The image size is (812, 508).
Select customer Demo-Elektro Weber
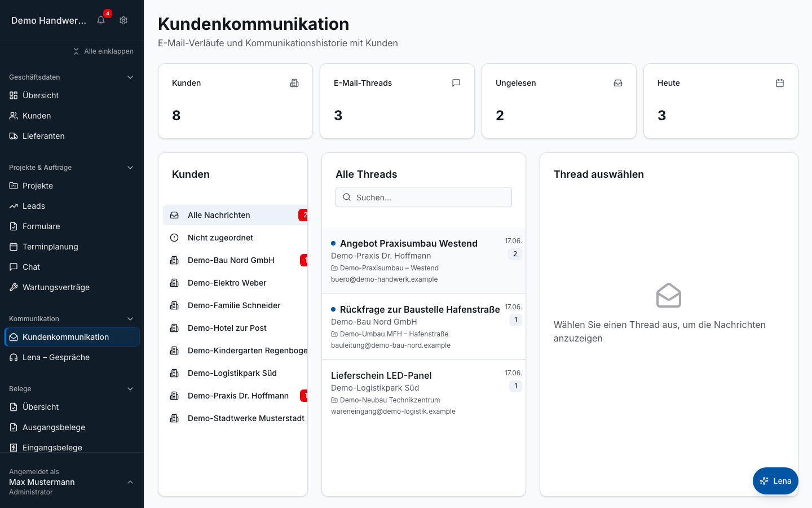235,283
